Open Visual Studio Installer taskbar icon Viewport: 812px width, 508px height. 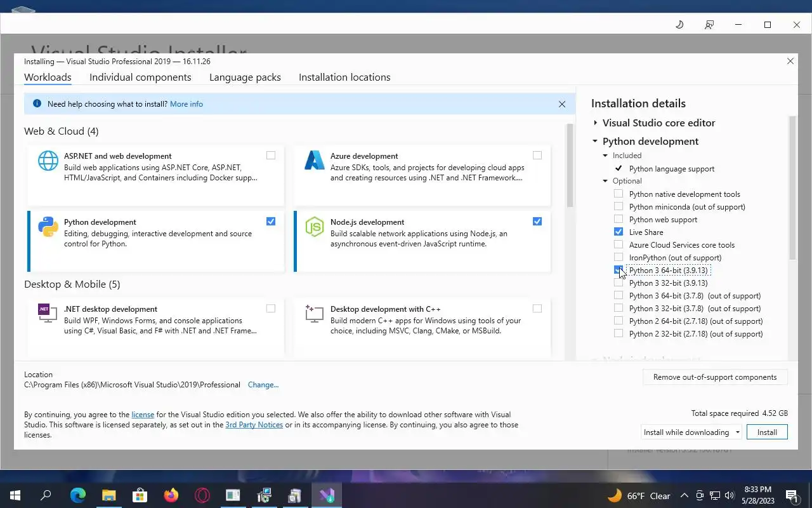point(327,495)
